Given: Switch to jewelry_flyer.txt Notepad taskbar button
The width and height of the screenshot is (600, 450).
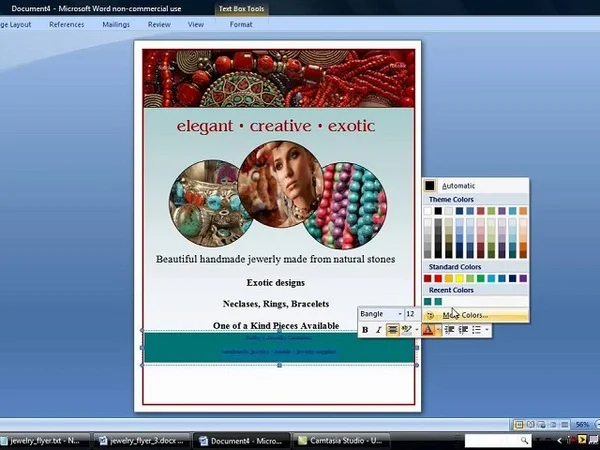Looking at the screenshot, I should 44,441.
